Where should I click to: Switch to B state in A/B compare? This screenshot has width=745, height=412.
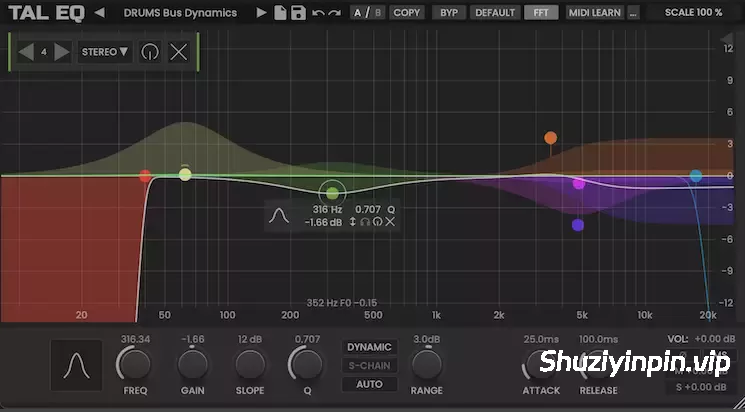pyautogui.click(x=378, y=13)
